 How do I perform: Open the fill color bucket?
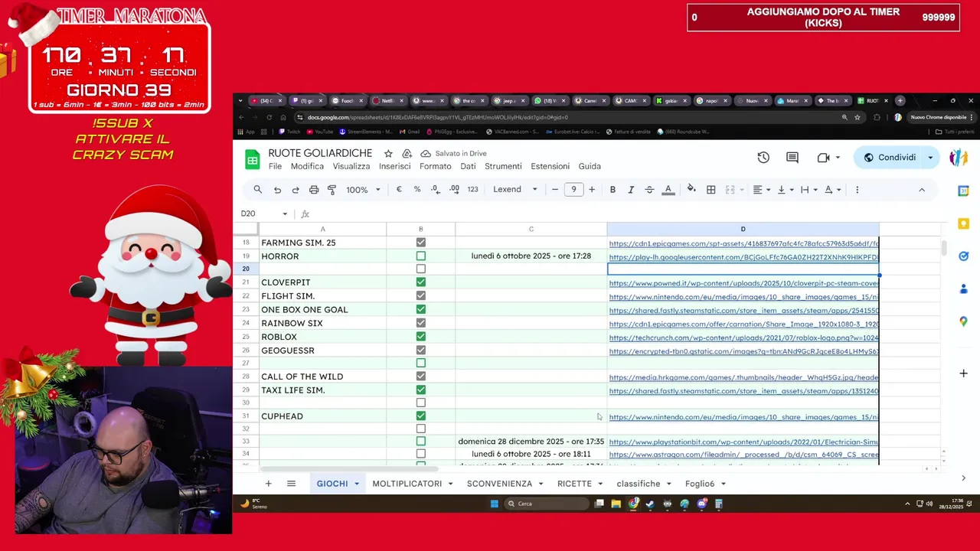click(x=691, y=190)
